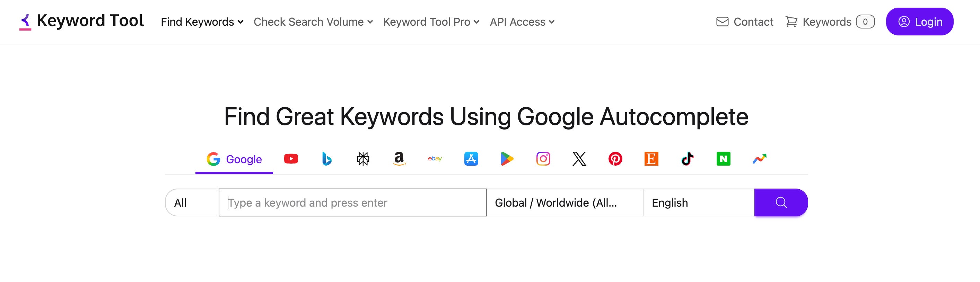Click the Login button

point(919,22)
